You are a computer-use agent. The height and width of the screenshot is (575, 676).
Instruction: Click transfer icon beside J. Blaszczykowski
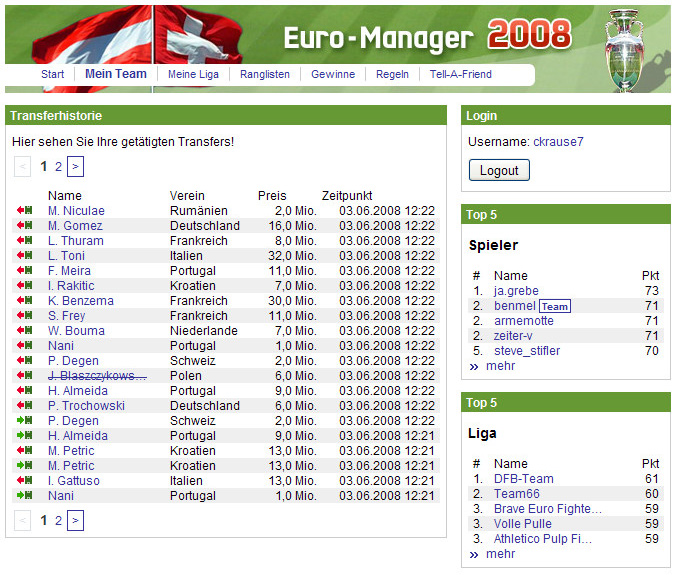tap(25, 375)
